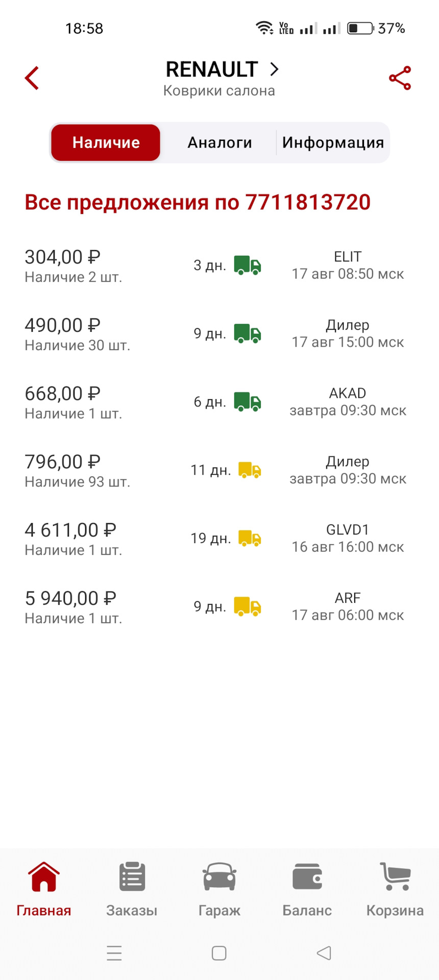Screen dimensions: 439x980
Task: Pick the 796,00 ₽ offer with 93 шт.
Action: (x=219, y=470)
